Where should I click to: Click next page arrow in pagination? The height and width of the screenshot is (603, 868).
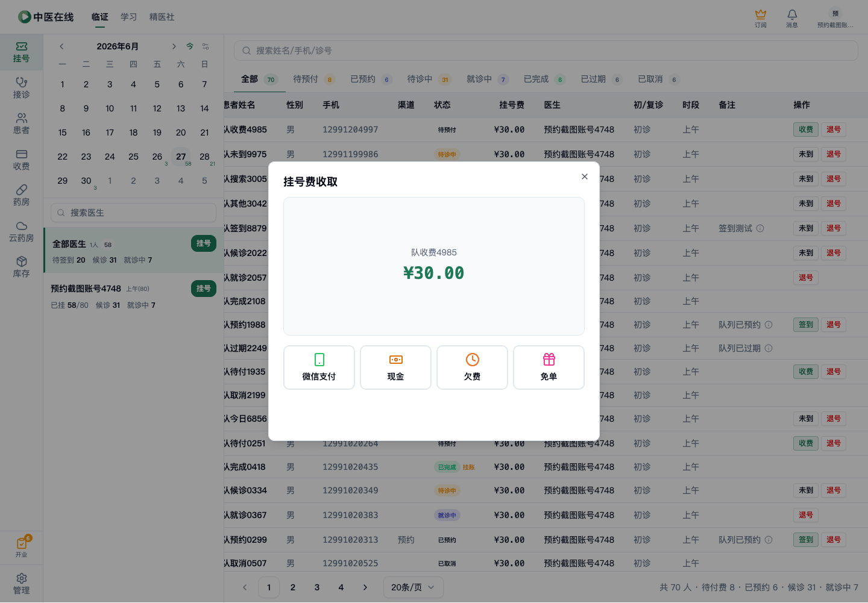[365, 587]
